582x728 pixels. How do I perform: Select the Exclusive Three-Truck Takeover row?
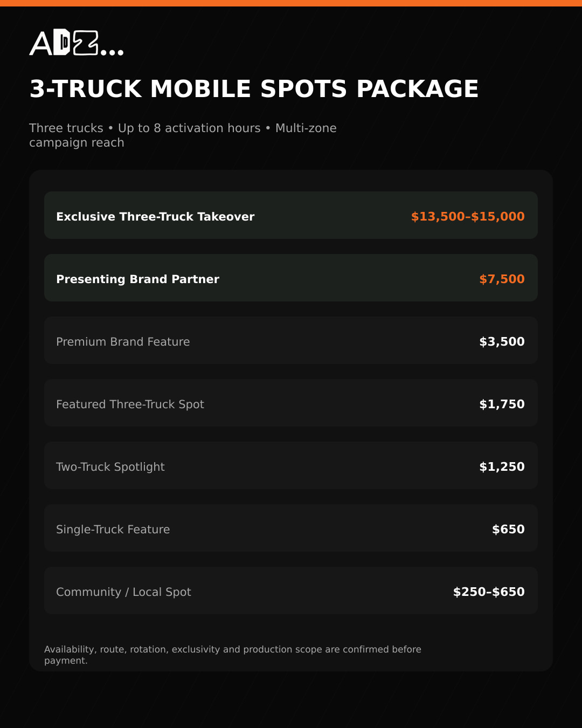click(x=291, y=215)
